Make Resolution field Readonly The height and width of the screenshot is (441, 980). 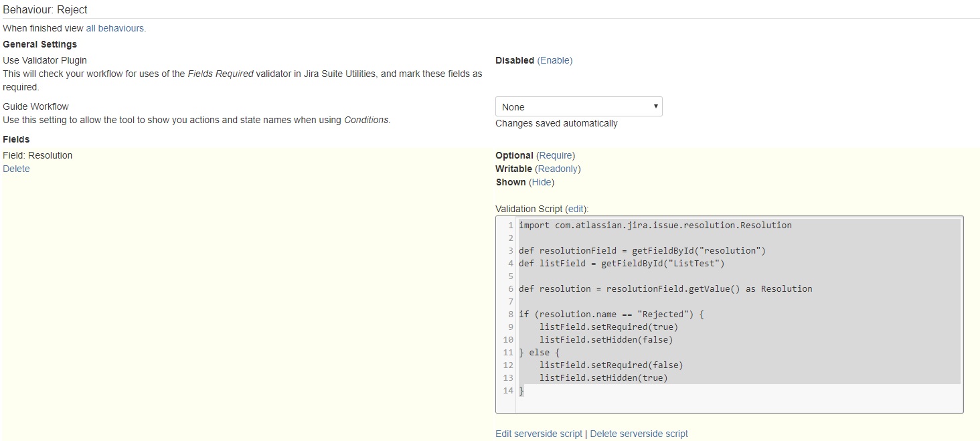pyautogui.click(x=558, y=169)
